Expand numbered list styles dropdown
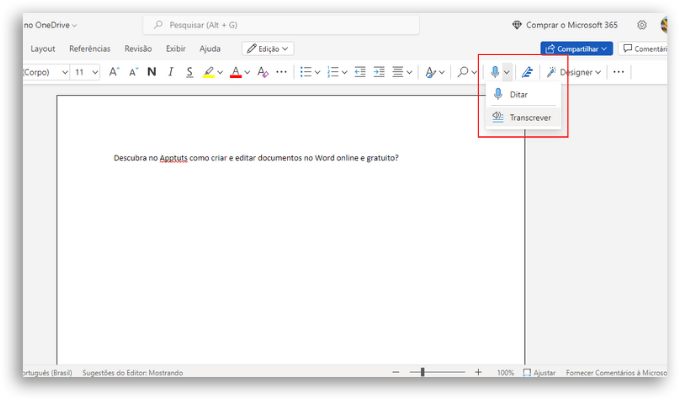This screenshot has height=400, width=700. point(345,72)
